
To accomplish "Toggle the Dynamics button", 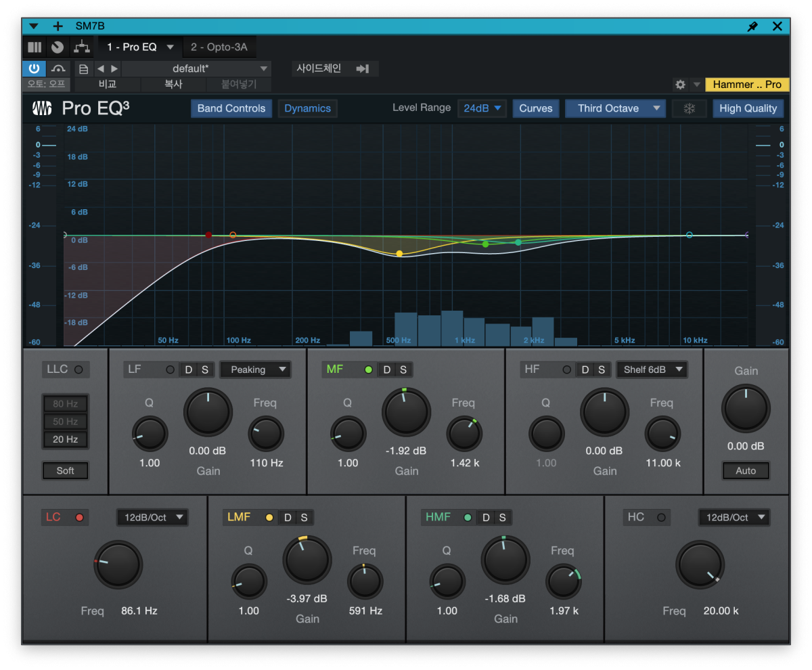I will tap(307, 108).
